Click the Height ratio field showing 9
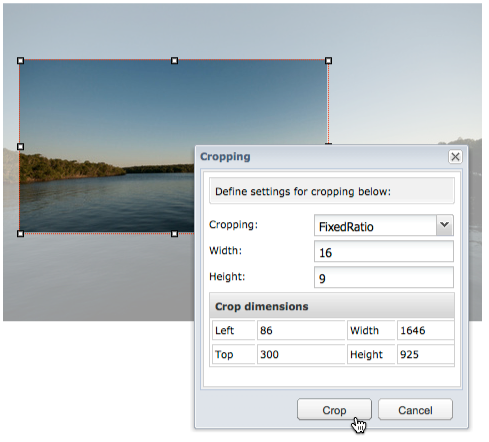The image size is (489, 442). tap(384, 277)
